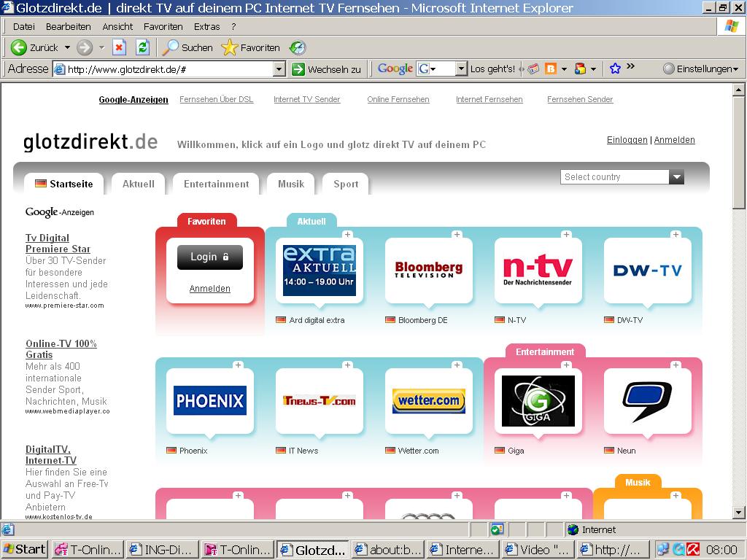The height and width of the screenshot is (560, 747).
Task: Expand the Zurück history dropdown arrow
Action: pos(67,47)
